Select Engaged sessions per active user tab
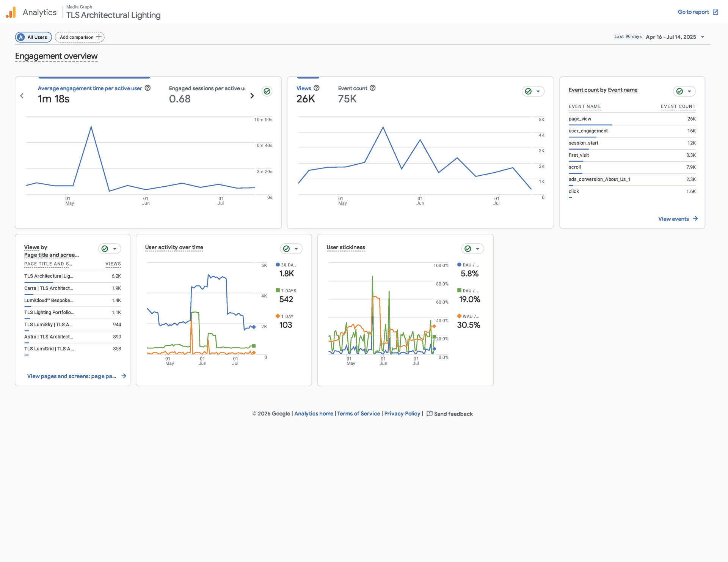This screenshot has height=562, width=728. click(x=207, y=94)
